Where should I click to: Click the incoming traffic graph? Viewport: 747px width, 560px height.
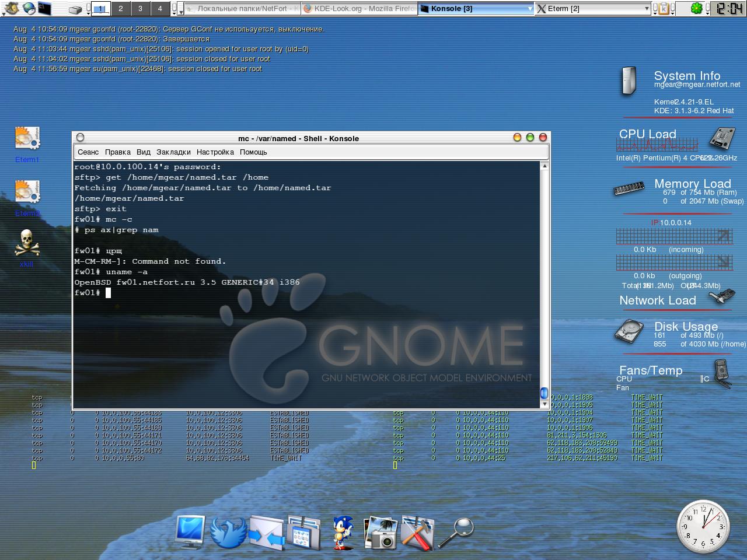tap(674, 236)
